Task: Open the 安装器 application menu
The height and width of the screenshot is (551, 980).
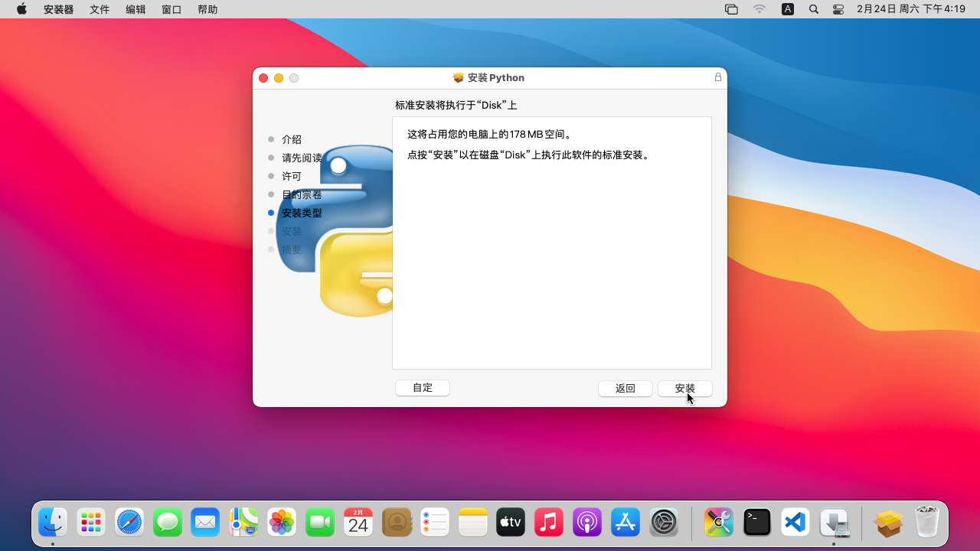Action: pyautogui.click(x=59, y=9)
